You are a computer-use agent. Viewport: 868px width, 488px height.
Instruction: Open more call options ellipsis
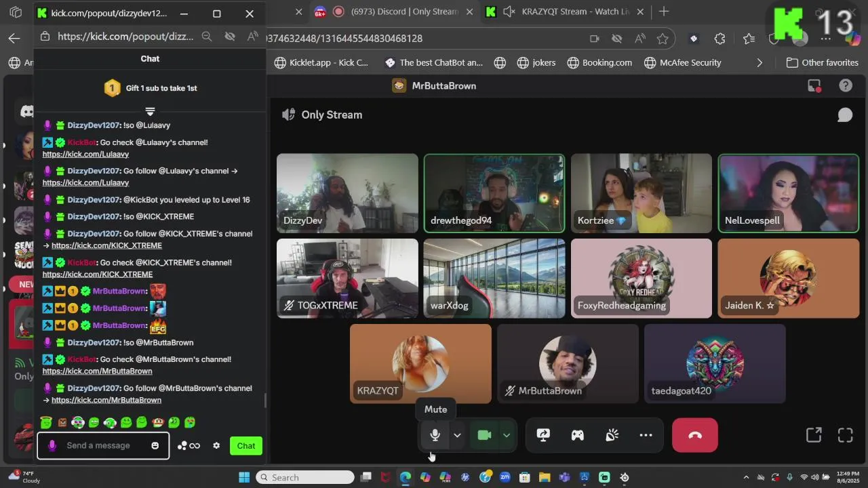point(646,435)
